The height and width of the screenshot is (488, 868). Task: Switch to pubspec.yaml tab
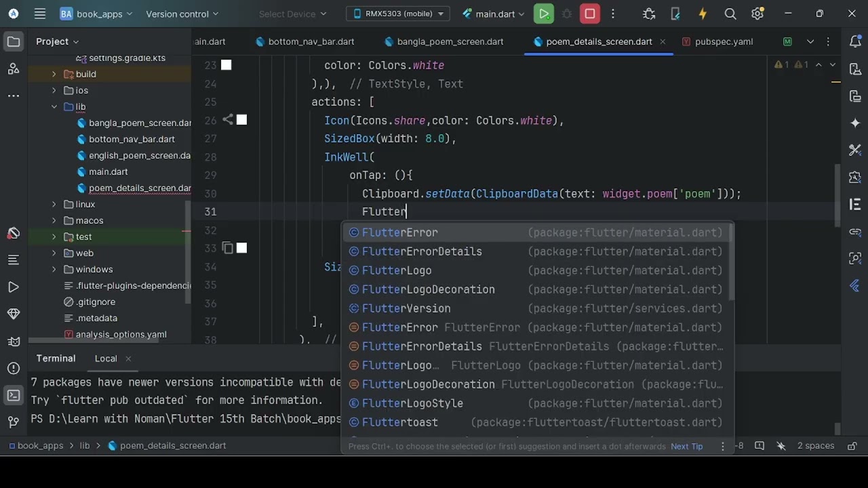[717, 41]
